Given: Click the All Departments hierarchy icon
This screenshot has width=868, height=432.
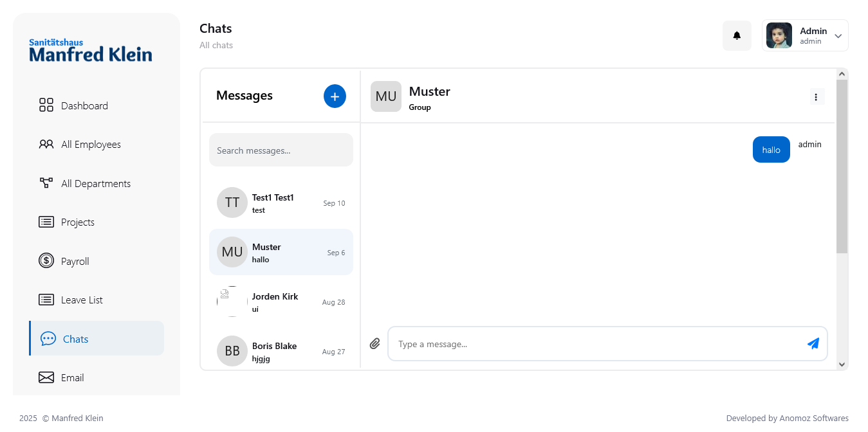Looking at the screenshot, I should (x=46, y=183).
